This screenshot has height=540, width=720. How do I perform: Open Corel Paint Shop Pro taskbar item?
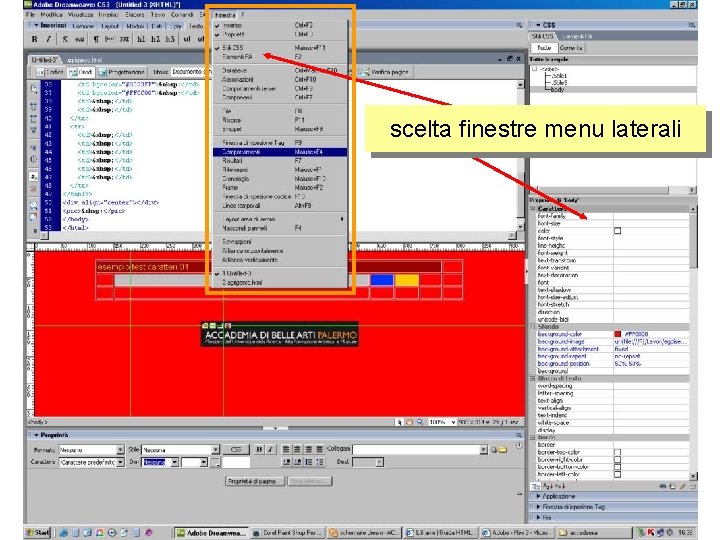[x=288, y=533]
